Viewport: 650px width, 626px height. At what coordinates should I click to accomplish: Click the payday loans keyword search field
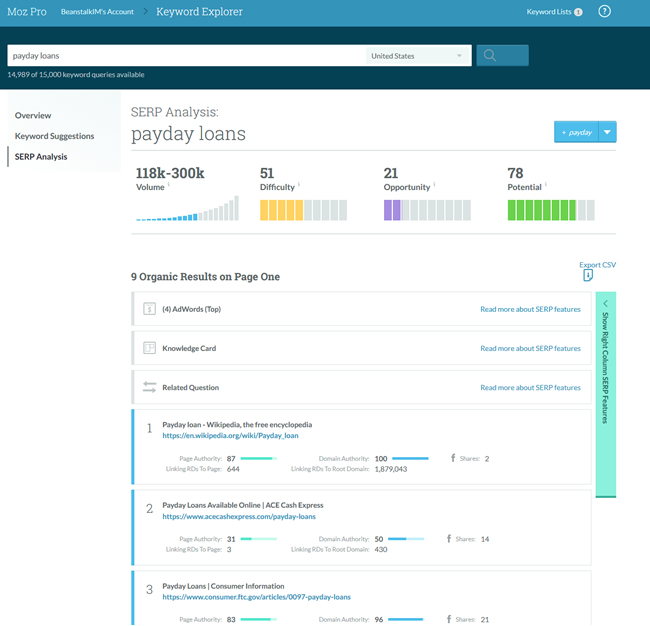coord(187,56)
